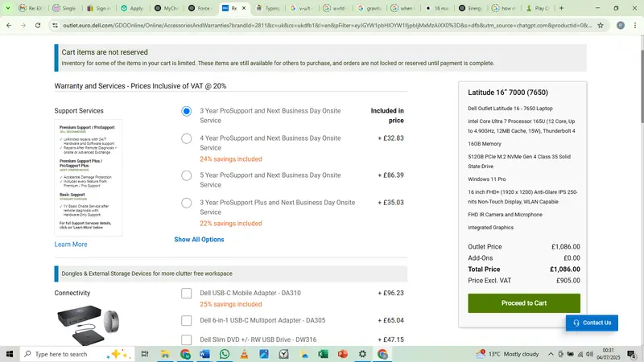Click the Total Price '£1,086.00' value

pos(565,269)
